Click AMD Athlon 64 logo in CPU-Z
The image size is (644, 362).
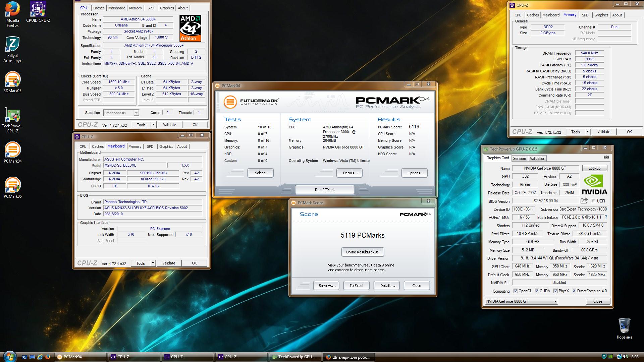click(x=190, y=28)
